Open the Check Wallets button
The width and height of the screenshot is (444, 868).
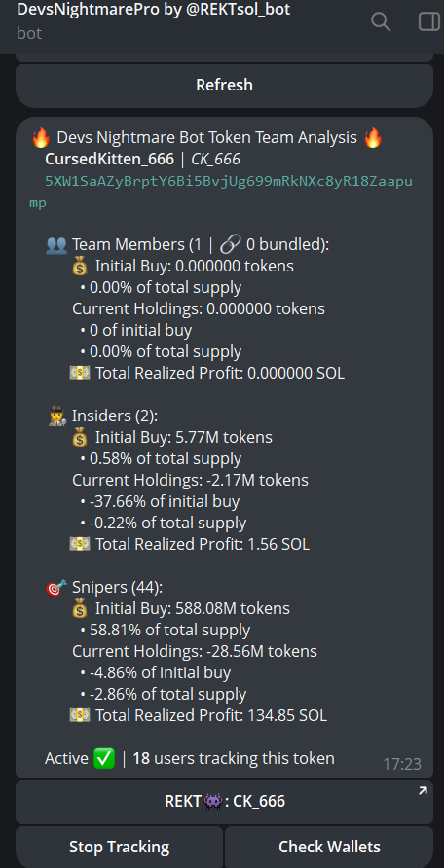[329, 847]
